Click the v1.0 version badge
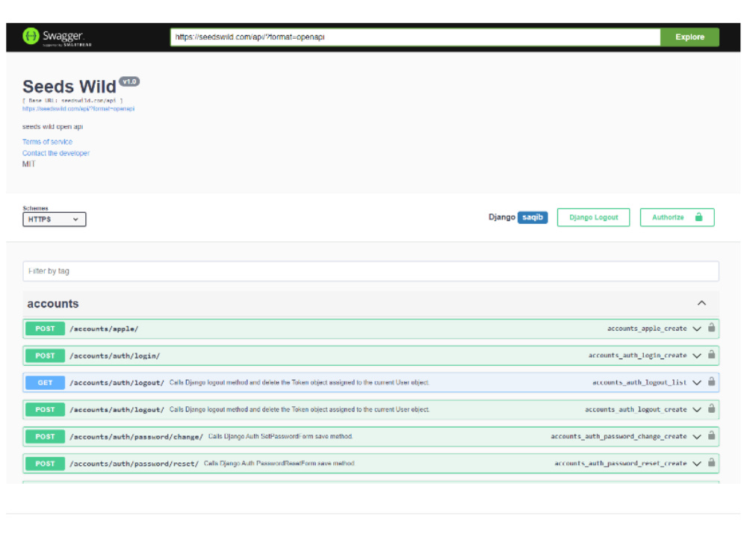 [x=129, y=82]
